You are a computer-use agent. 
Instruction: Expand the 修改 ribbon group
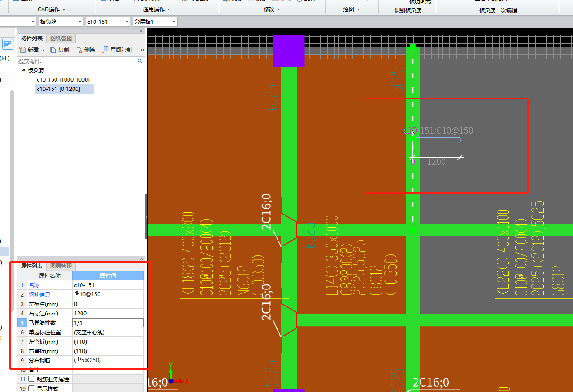point(272,9)
